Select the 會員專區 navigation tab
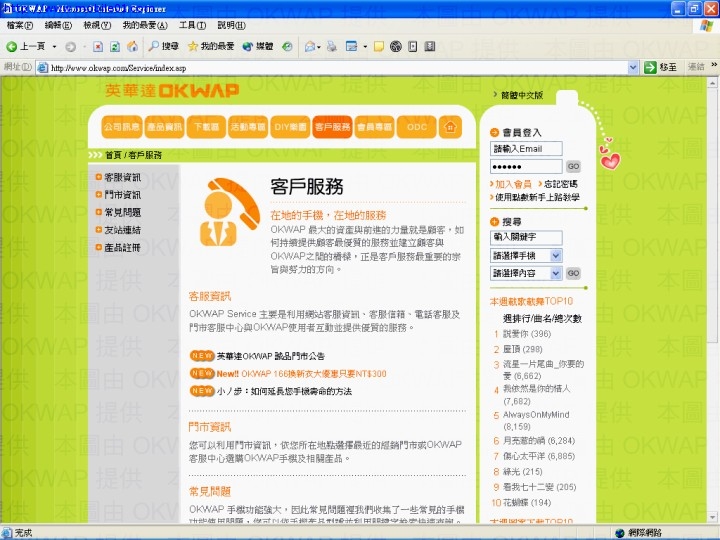Image resolution: width=720 pixels, height=540 pixels. [x=375, y=127]
